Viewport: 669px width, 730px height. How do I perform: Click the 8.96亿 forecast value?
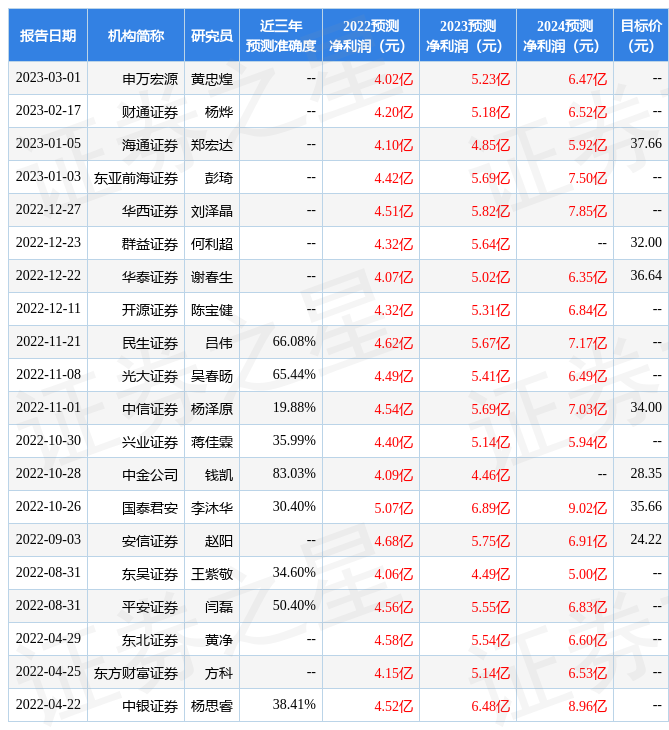(587, 707)
